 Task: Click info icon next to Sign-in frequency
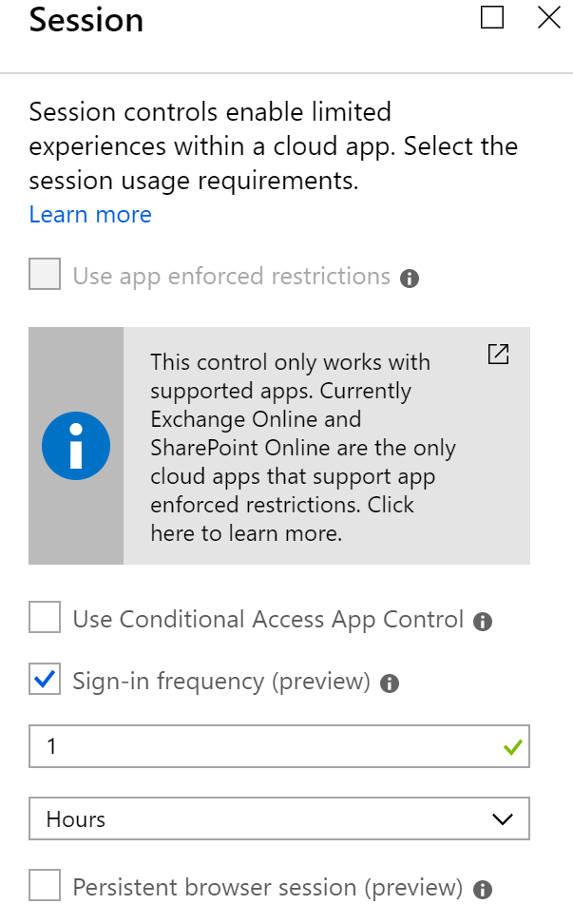tap(390, 683)
